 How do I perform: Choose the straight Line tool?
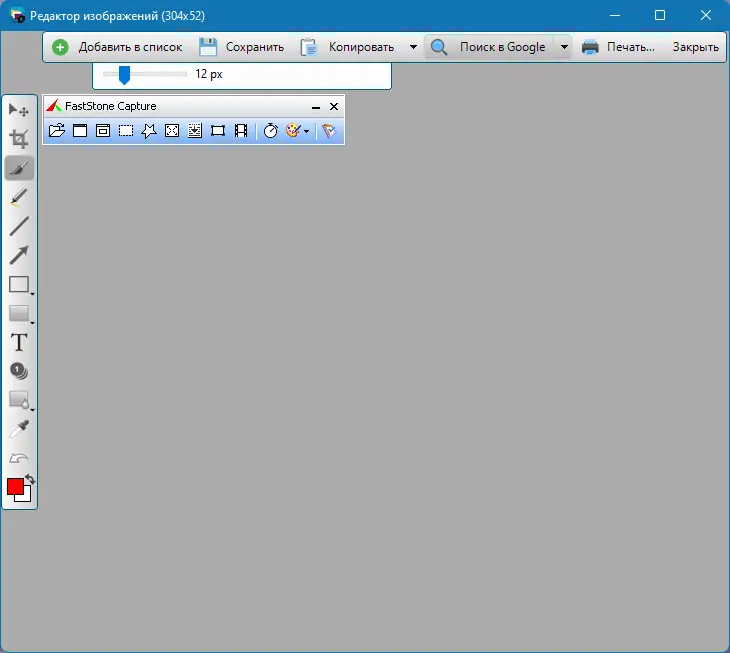click(x=19, y=226)
